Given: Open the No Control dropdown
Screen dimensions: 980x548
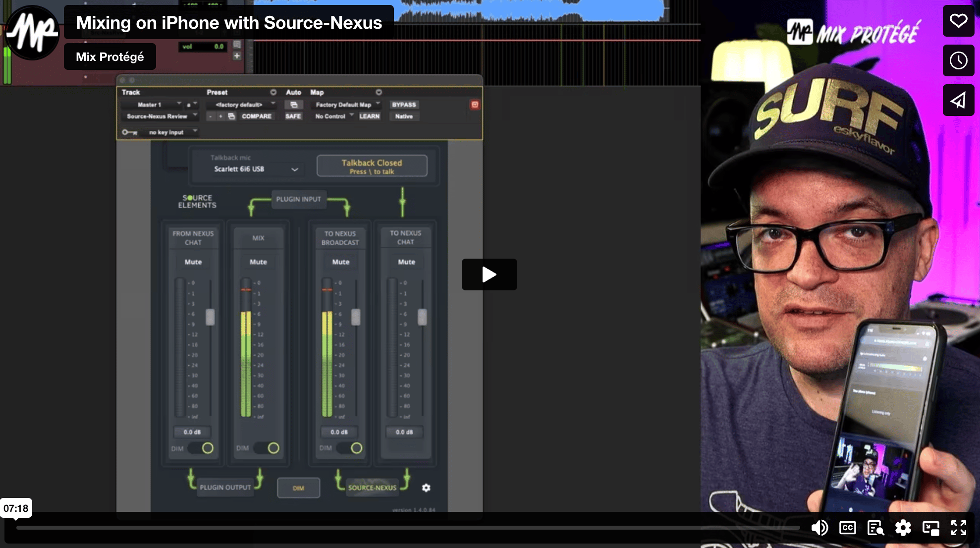Looking at the screenshot, I should point(334,116).
